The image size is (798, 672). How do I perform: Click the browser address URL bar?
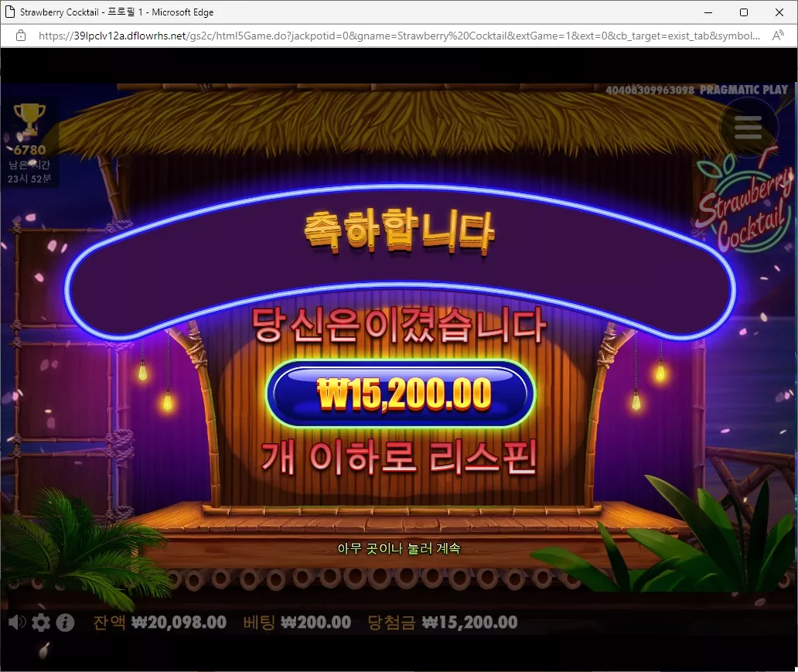tap(399, 36)
